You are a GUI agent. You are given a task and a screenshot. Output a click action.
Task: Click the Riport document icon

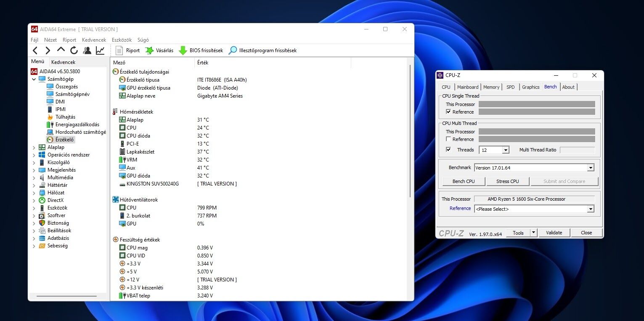tap(119, 50)
